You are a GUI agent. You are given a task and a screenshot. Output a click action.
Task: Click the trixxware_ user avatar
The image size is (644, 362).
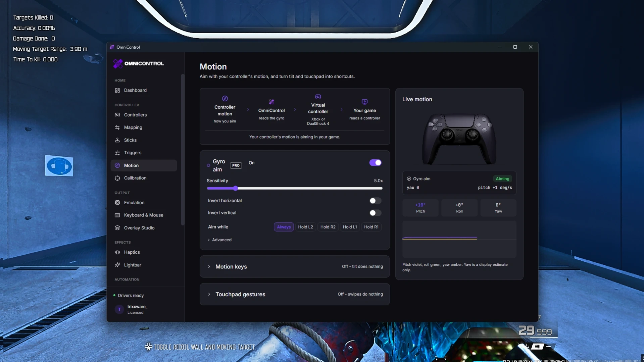point(119,309)
